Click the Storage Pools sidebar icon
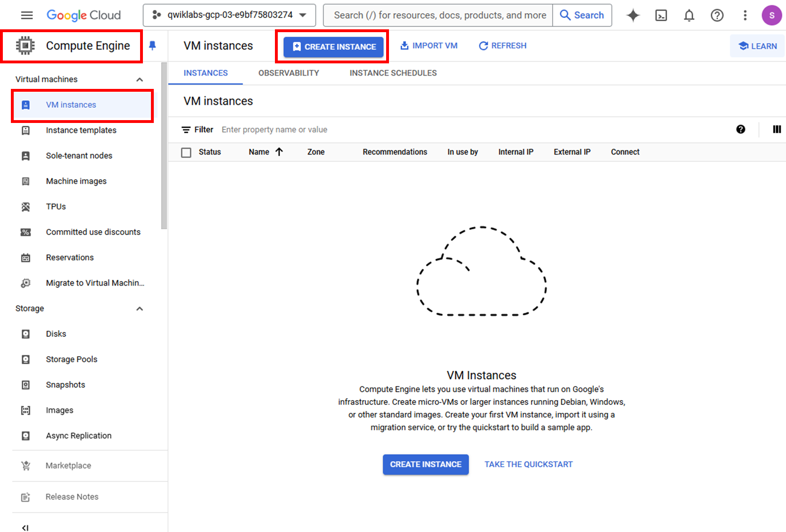 (x=26, y=359)
